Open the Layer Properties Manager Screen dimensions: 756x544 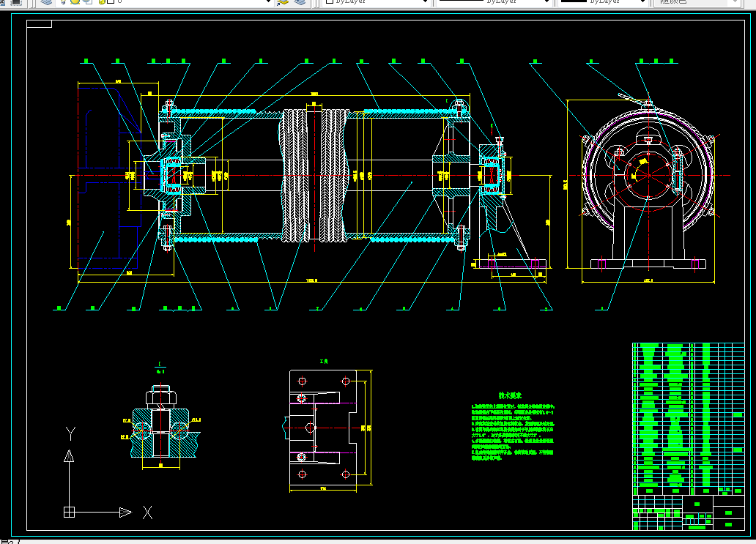(46, 2)
